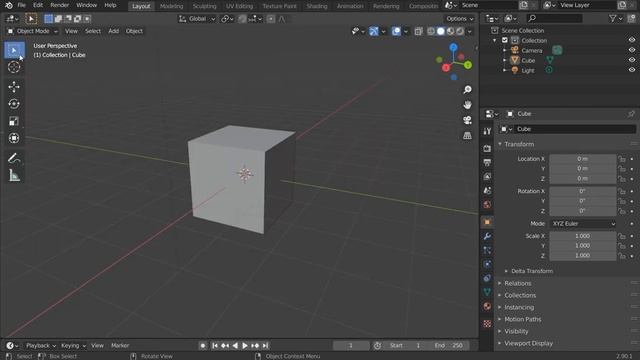Open the Texture properties tab
This screenshot has width=640, height=360.
(x=487, y=324)
